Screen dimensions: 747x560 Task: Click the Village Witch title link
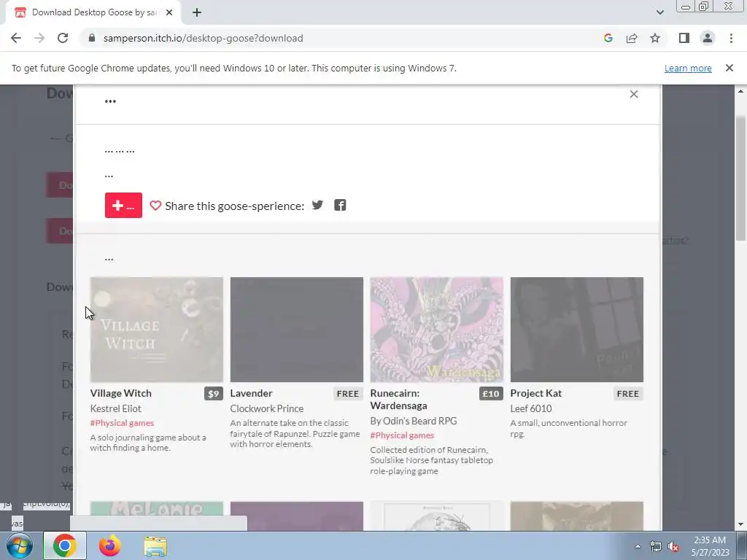tap(121, 393)
